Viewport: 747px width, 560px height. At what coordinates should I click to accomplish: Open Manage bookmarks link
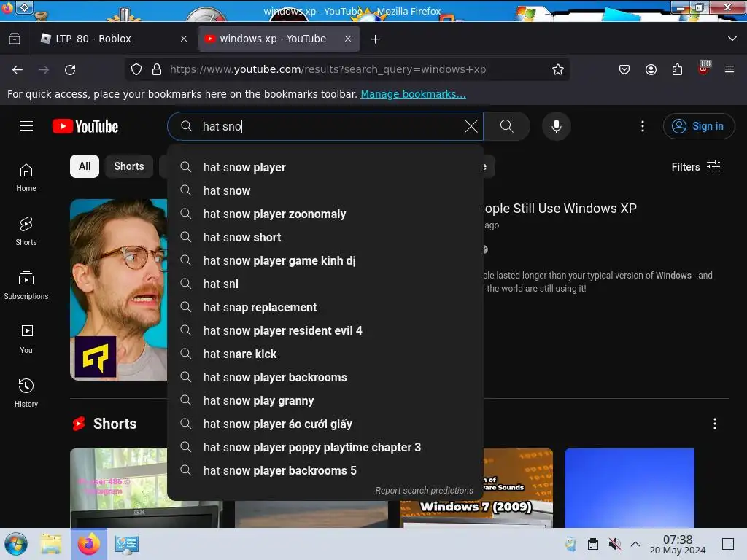click(x=413, y=94)
